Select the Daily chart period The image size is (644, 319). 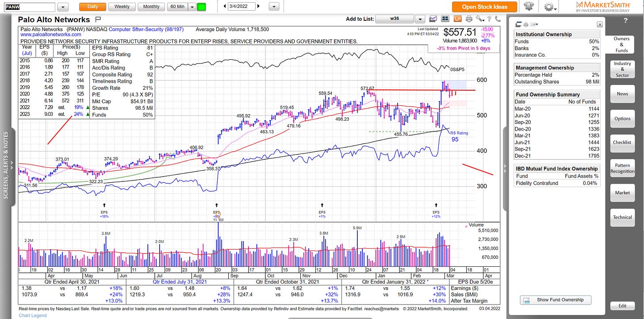tap(92, 7)
